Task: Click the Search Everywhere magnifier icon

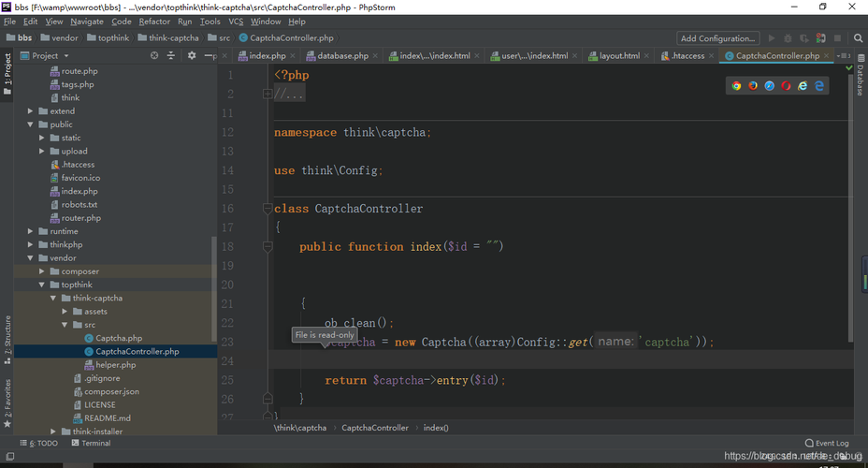Action: [x=858, y=38]
